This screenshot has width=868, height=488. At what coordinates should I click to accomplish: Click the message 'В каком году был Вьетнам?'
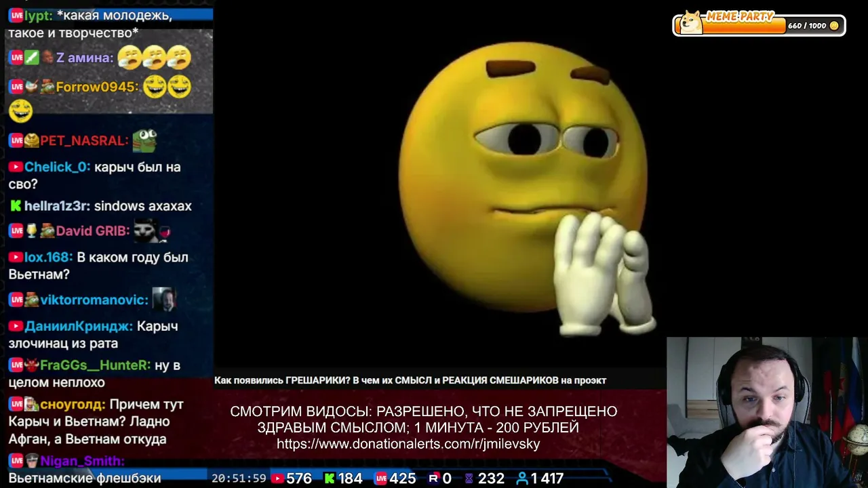coord(98,266)
